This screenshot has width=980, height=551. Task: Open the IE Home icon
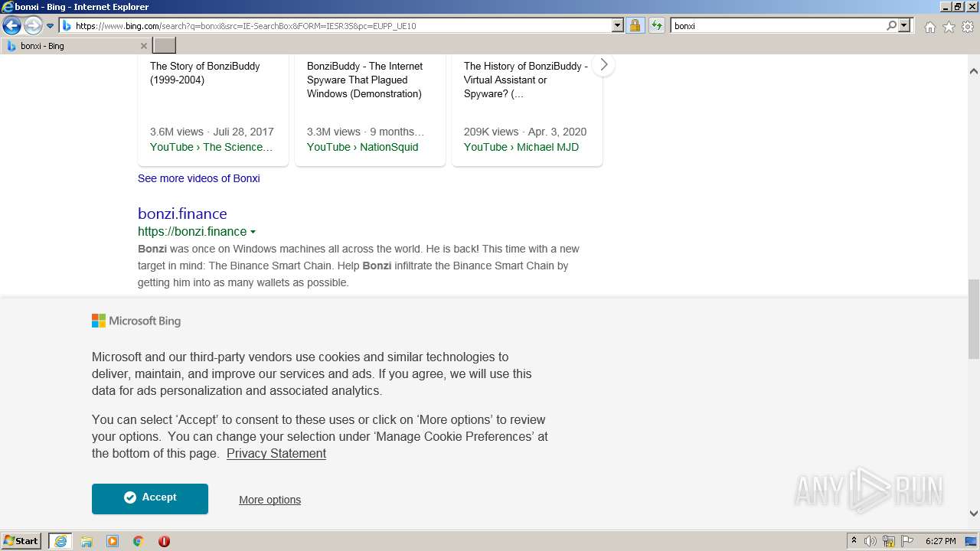point(929,27)
